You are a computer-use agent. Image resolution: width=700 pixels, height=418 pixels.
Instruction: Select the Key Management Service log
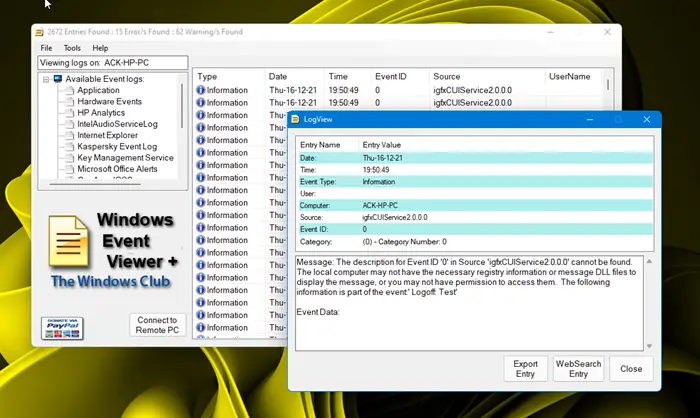(x=125, y=158)
